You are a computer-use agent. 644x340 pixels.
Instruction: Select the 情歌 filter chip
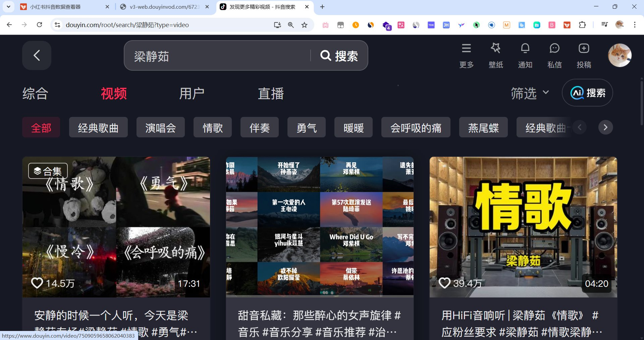click(213, 127)
